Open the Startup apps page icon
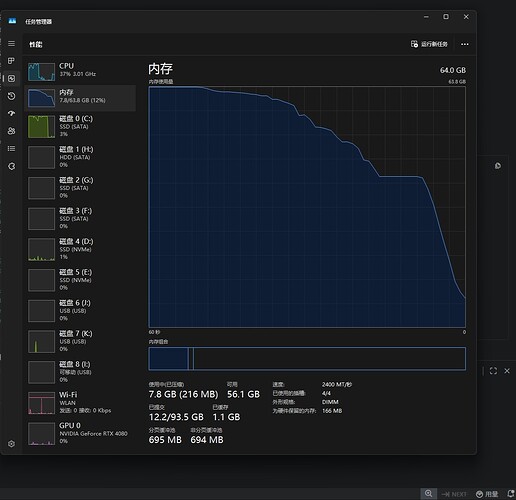The height and width of the screenshot is (500, 516). click(x=11, y=113)
